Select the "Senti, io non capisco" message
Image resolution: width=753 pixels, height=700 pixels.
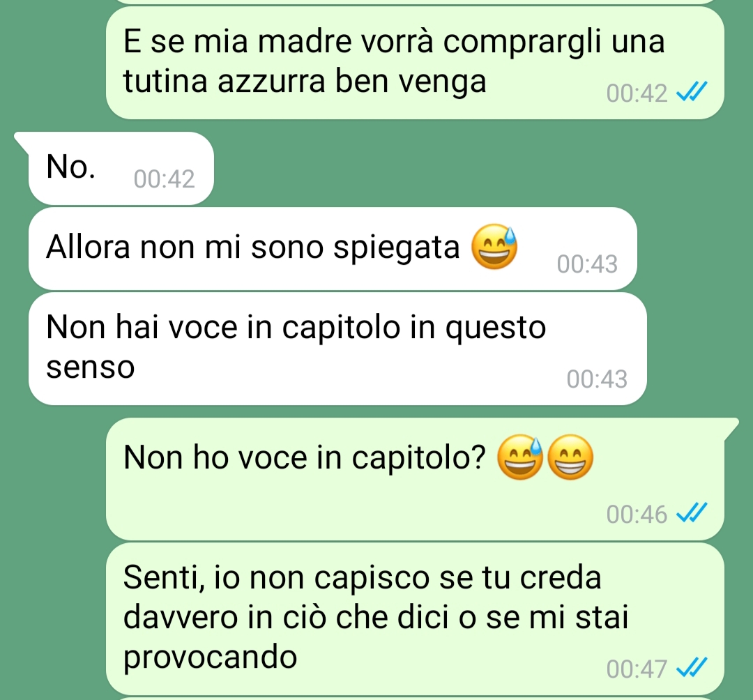(x=415, y=618)
